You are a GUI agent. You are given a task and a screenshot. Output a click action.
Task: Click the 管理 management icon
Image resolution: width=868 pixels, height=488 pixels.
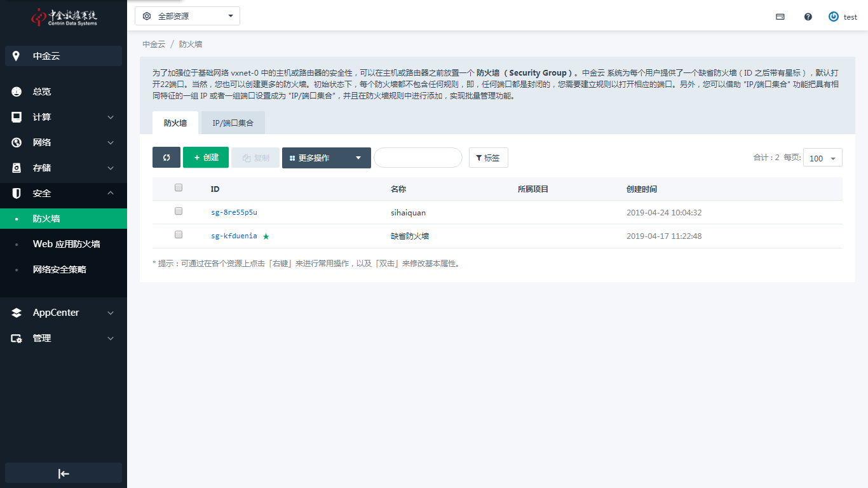(x=17, y=338)
